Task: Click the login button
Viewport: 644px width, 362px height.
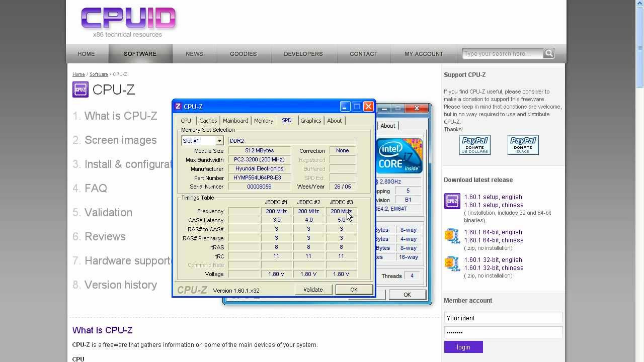Action: [x=463, y=347]
